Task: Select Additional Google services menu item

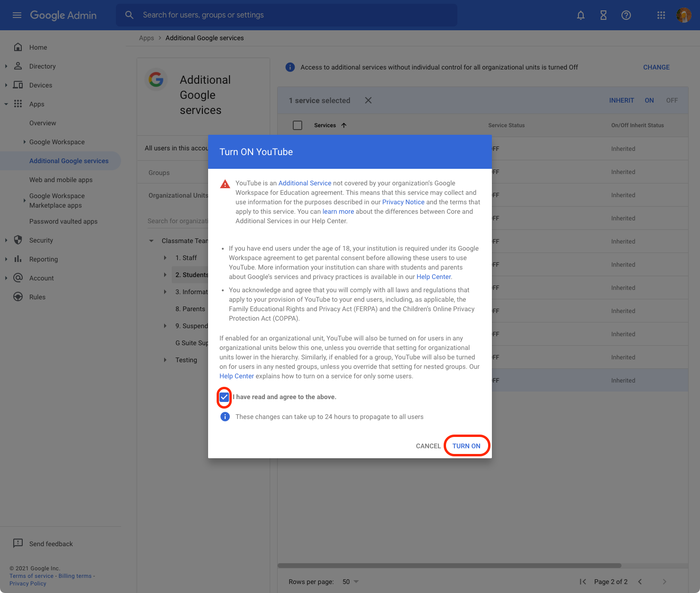Action: pyautogui.click(x=69, y=161)
